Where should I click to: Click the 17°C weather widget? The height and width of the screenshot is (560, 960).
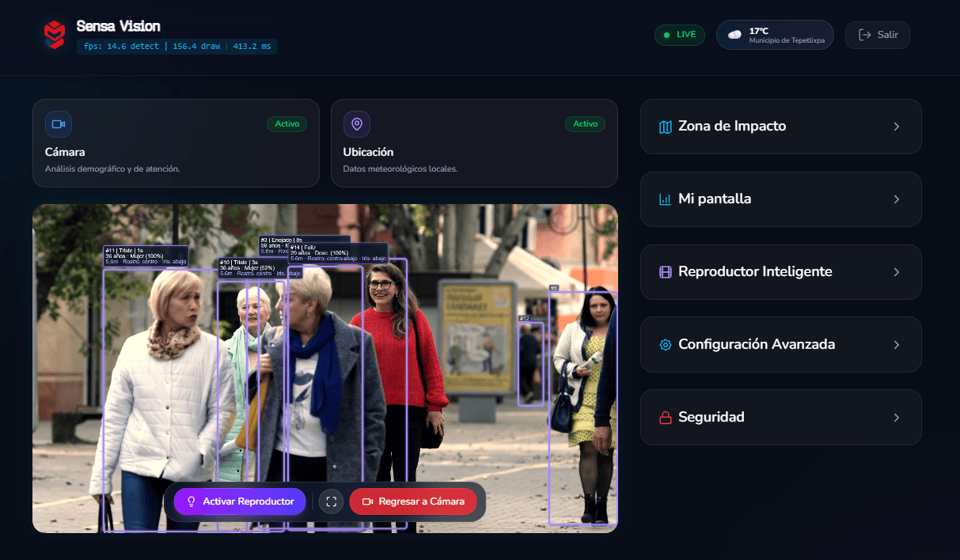click(x=775, y=35)
